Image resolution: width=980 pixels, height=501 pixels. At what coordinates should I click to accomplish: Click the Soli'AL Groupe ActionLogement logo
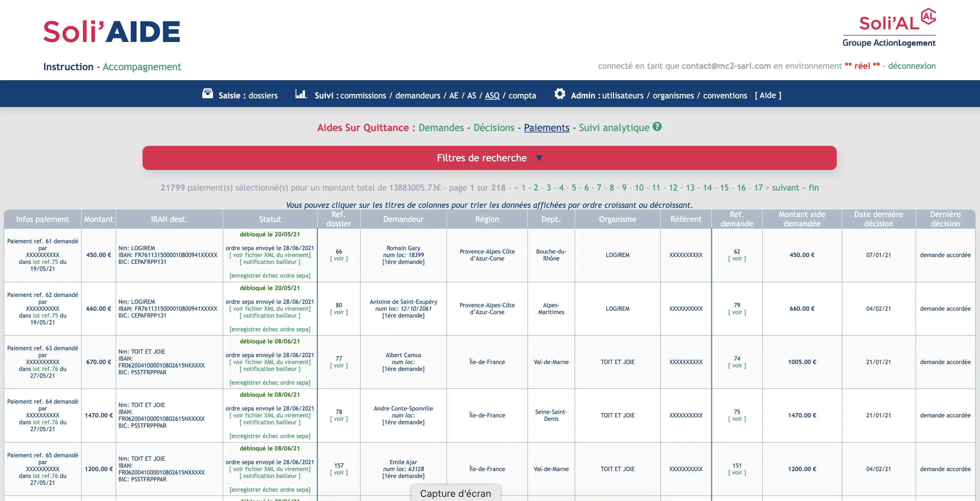(889, 29)
